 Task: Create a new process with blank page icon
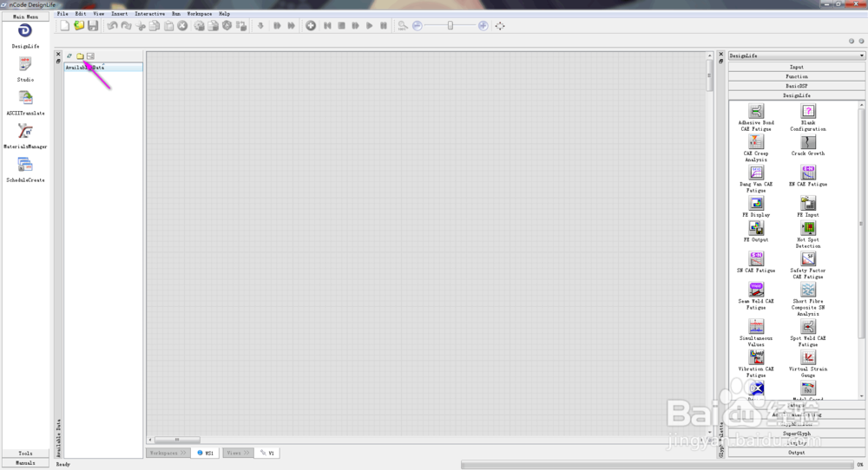65,25
